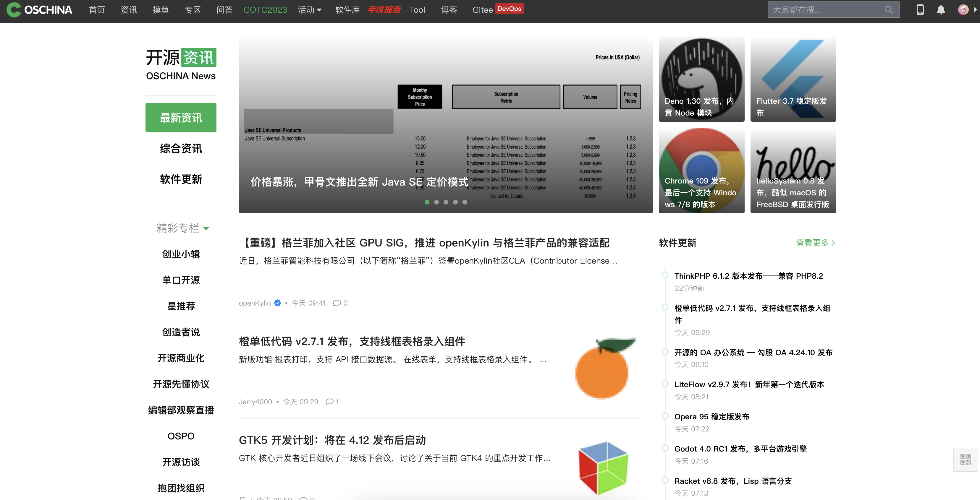Screen dimensions: 980x500
Task: Click the search magnifier icon
Action: click(888, 10)
